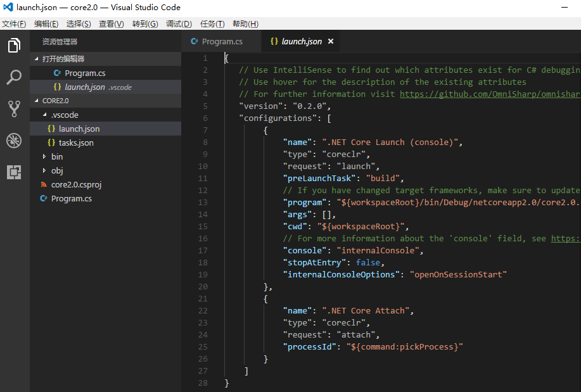
Task: Open the Explorer view in activity bar
Action: tap(14, 45)
